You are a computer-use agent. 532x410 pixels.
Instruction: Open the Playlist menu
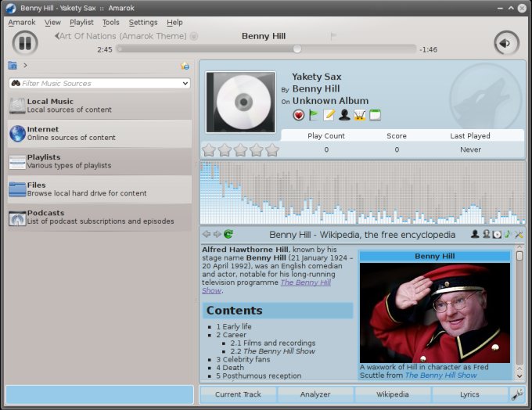(x=81, y=23)
